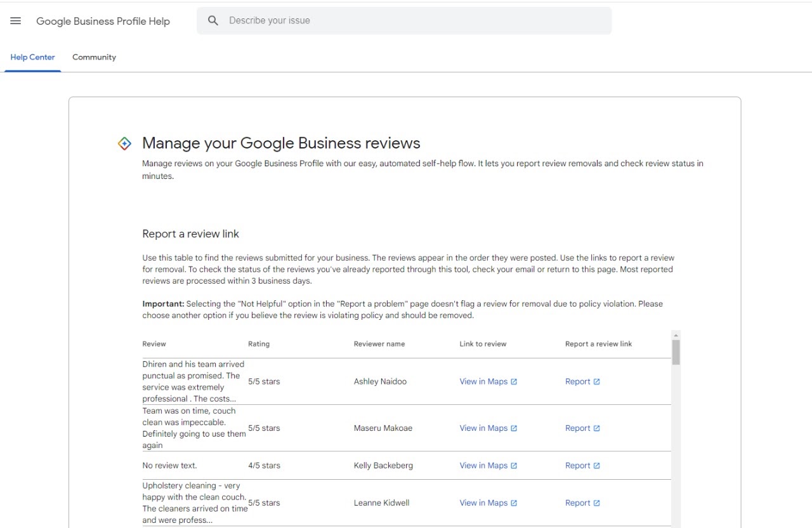The height and width of the screenshot is (528, 812).
Task: Click the reviews table scrollbar thumb
Action: 676,352
